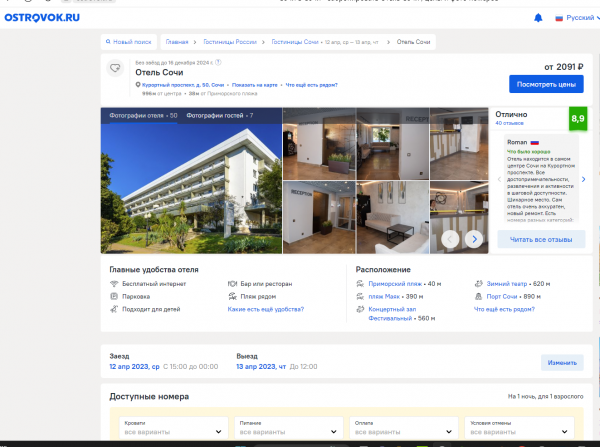Screen dimensions: 600x447
Task: Select Фотографии отеля tab
Action: click(x=142, y=115)
